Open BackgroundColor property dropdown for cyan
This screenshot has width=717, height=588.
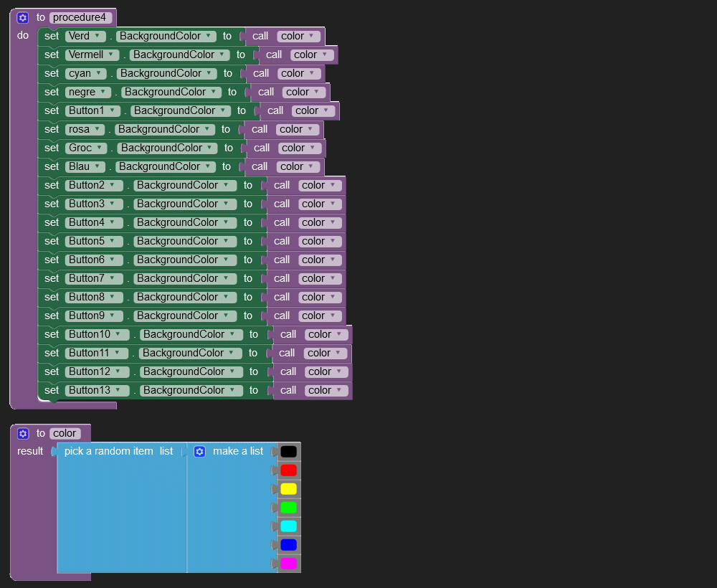coord(209,73)
